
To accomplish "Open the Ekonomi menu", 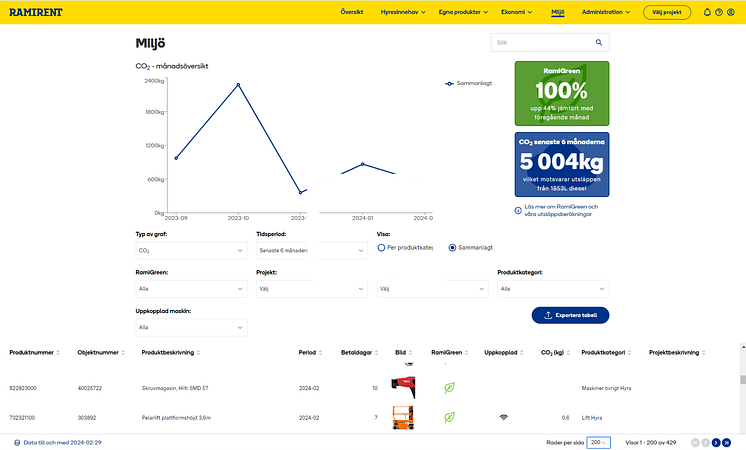I will point(516,12).
